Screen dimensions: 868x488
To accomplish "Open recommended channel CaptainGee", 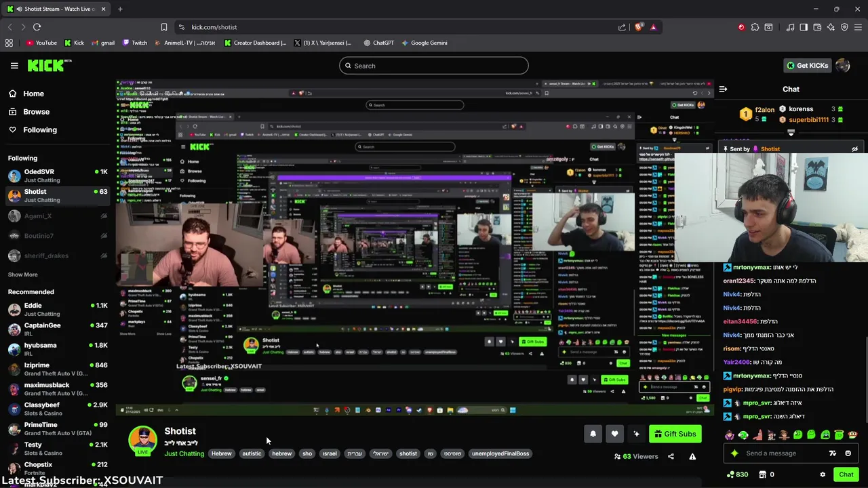I will click(57, 329).
